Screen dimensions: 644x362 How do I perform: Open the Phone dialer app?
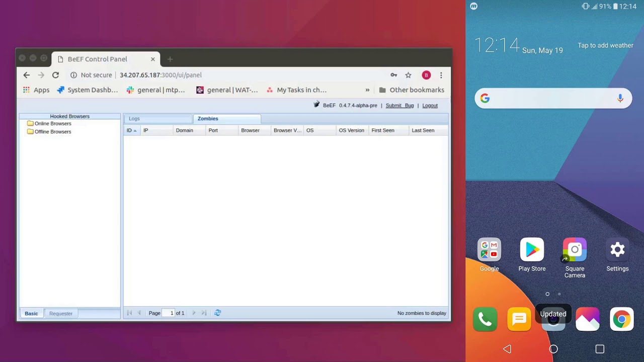(485, 319)
